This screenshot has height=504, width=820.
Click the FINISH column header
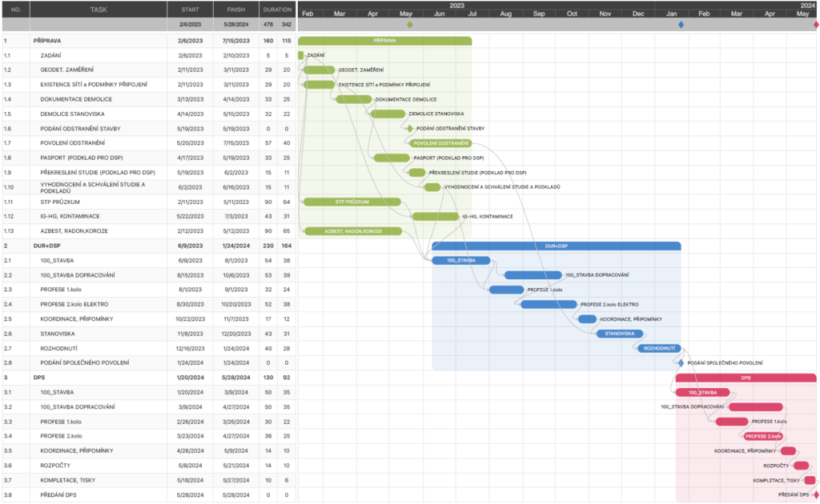(x=235, y=10)
